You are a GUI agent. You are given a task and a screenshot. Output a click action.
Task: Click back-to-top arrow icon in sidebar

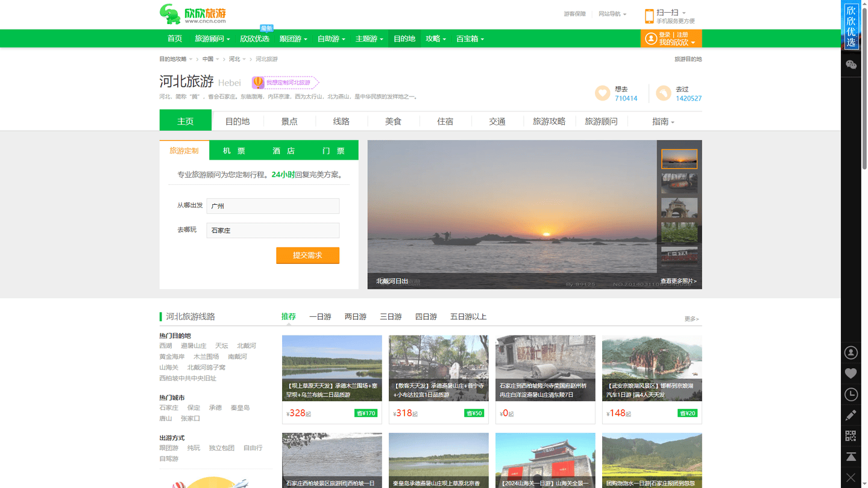point(851,457)
